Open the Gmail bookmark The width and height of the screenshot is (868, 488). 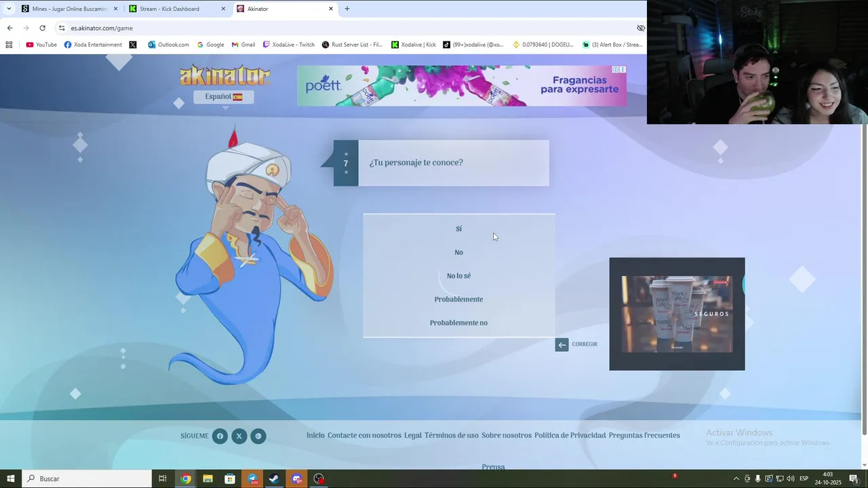click(243, 45)
